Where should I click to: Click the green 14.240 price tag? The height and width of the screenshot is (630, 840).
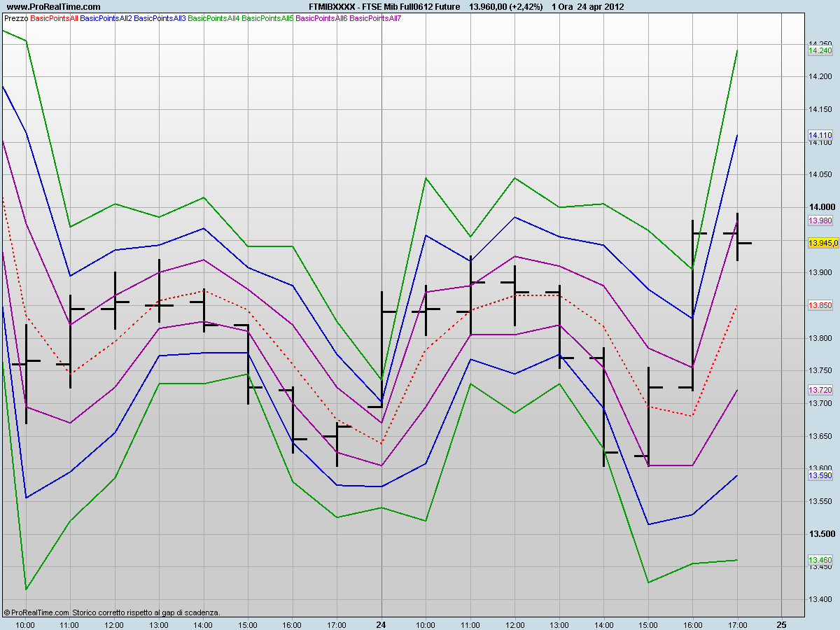[x=820, y=50]
